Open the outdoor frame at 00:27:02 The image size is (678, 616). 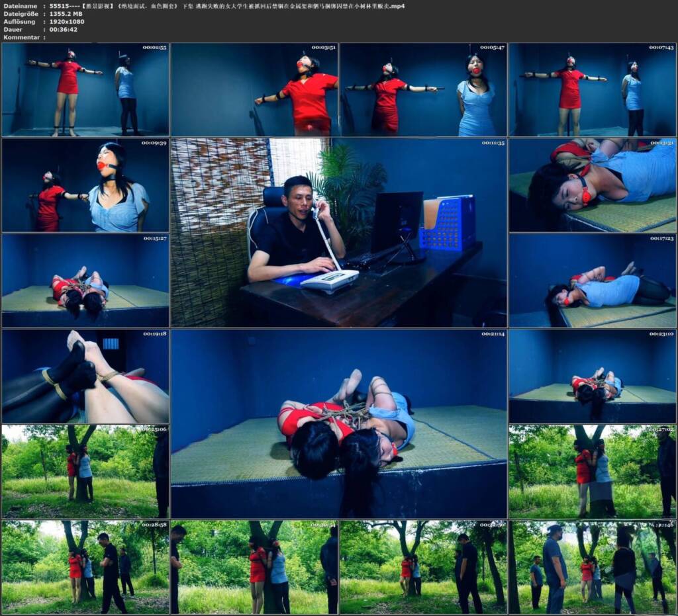point(593,472)
